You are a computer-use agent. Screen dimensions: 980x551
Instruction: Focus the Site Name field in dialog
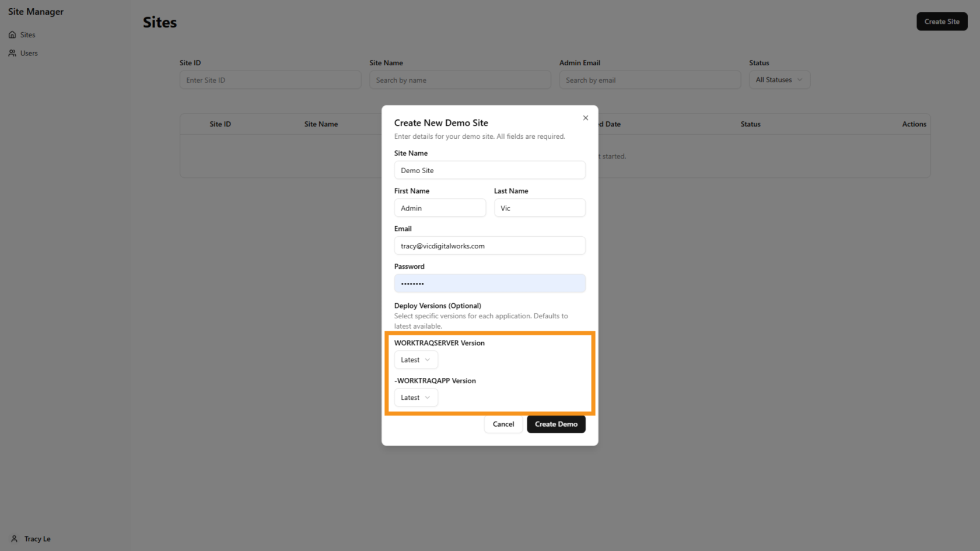click(489, 170)
